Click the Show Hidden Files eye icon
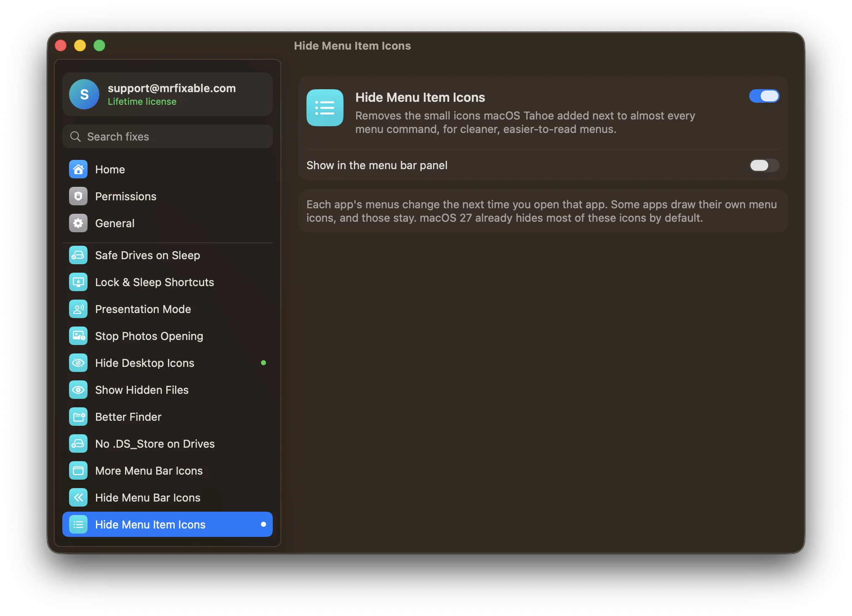The image size is (852, 616). click(x=78, y=390)
